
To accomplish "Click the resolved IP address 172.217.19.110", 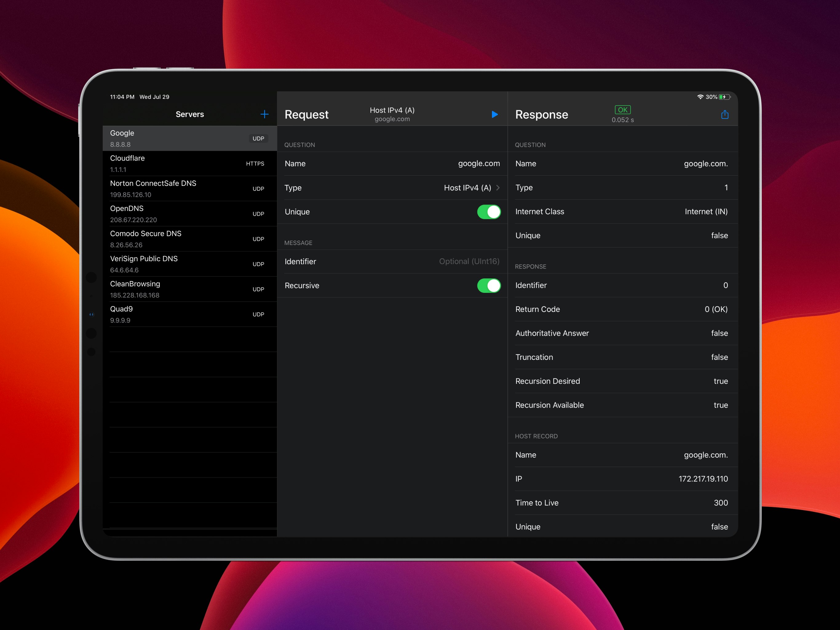I will [703, 479].
